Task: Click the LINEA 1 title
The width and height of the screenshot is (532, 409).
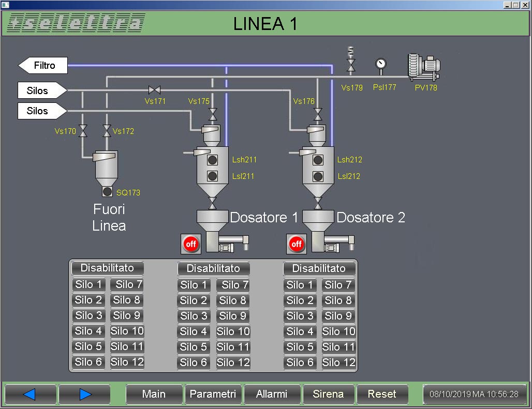Action: pyautogui.click(x=265, y=24)
